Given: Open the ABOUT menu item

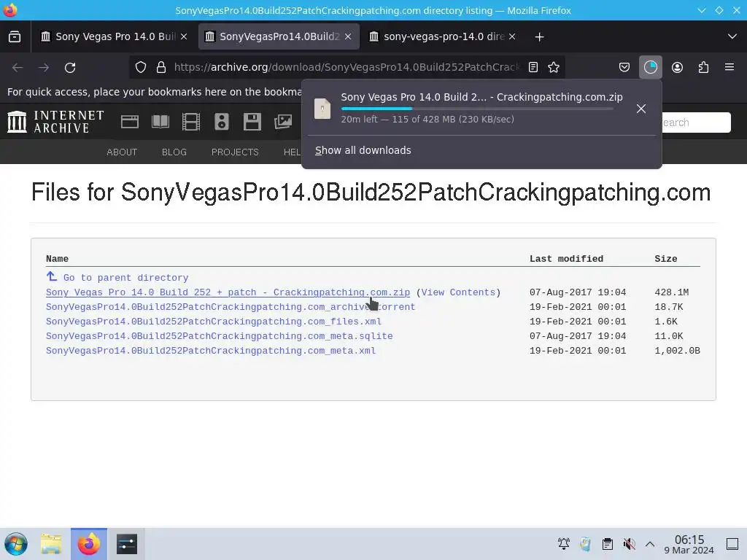Looking at the screenshot, I should [122, 152].
